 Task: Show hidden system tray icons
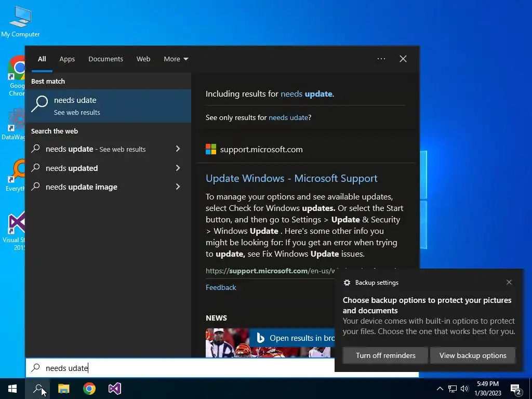440,389
